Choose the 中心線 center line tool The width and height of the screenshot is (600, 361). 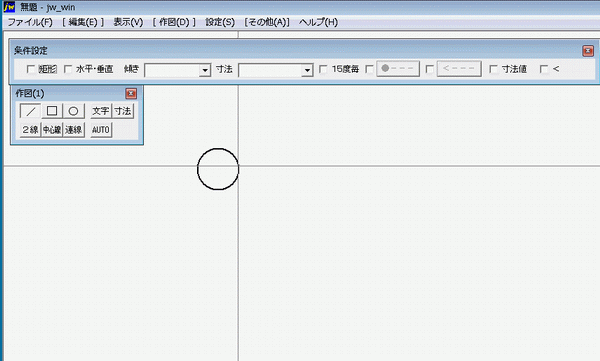click(x=52, y=130)
